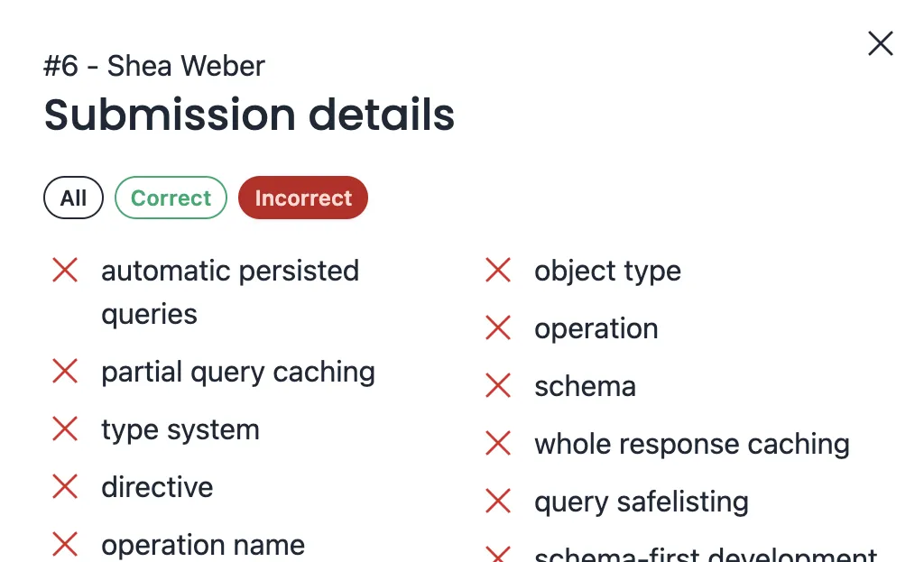The image size is (924, 562).
Task: Switch to the Correct filter
Action: [x=171, y=198]
